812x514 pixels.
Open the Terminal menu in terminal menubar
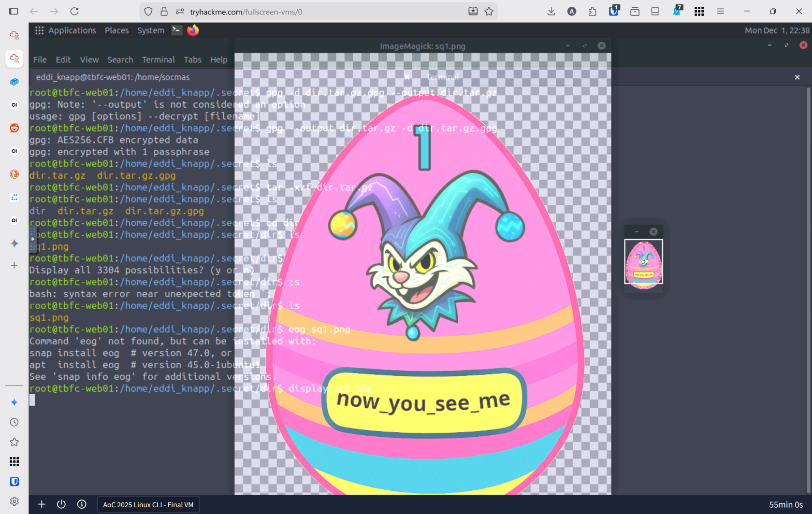(x=159, y=59)
